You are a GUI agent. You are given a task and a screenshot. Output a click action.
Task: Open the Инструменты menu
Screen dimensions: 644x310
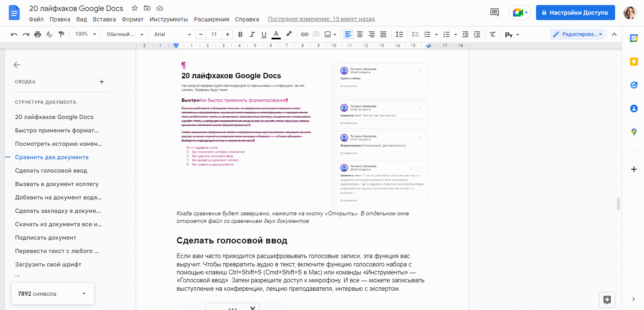pos(169,19)
